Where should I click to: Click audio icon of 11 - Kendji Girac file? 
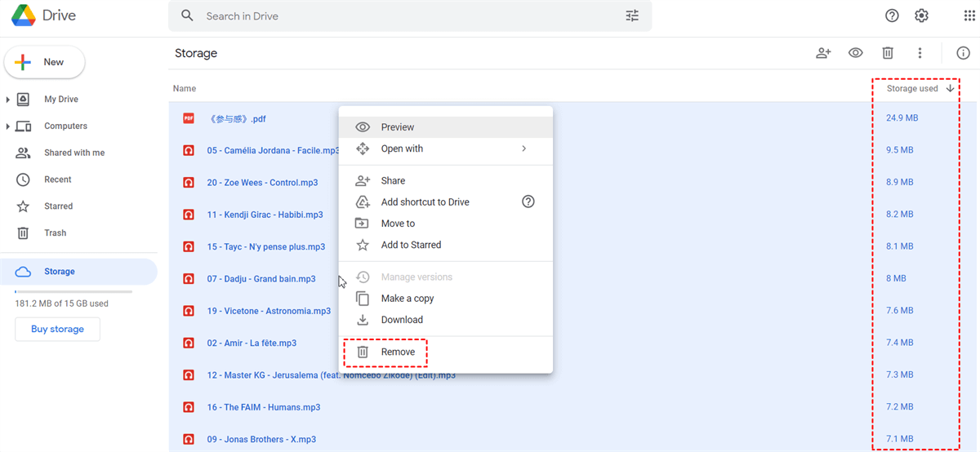[x=189, y=215]
